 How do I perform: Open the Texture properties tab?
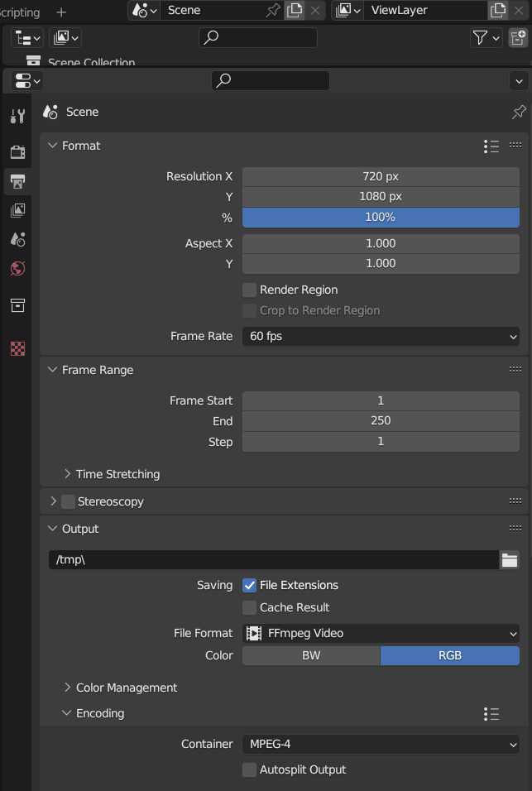point(17,348)
